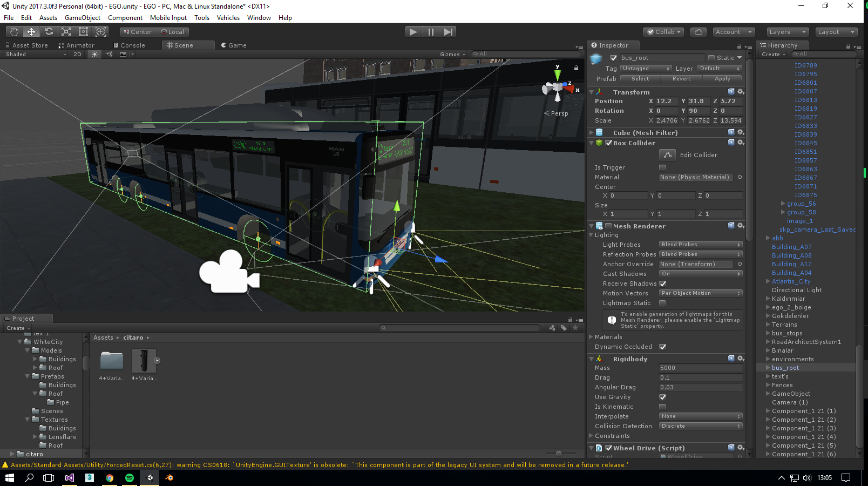Open the Light Probes dropdown
Viewport: 868px width, 486px height.
pos(701,245)
